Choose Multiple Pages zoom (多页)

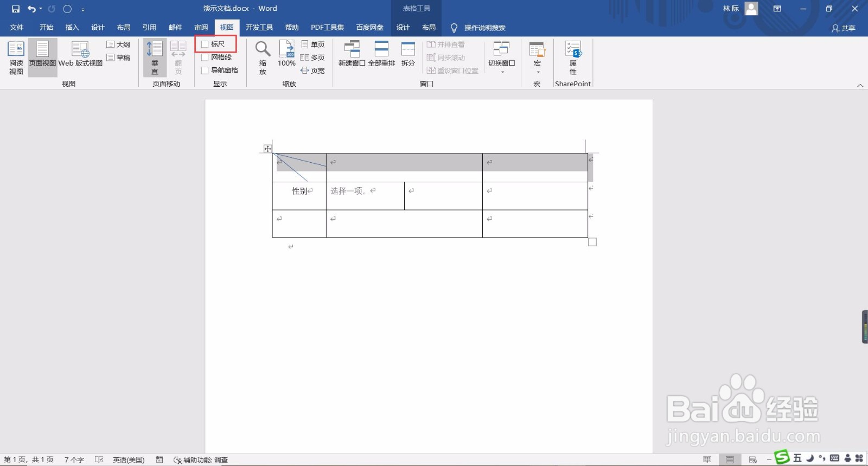click(312, 58)
